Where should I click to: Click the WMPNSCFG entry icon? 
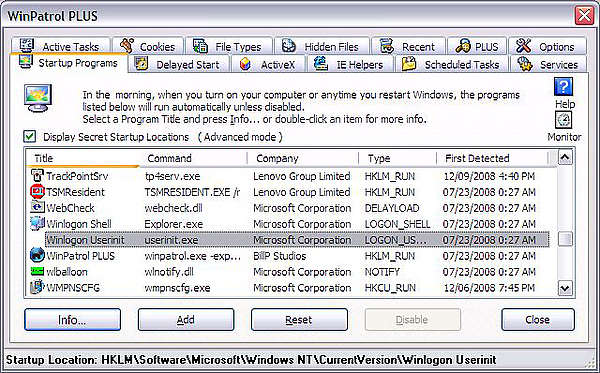(x=37, y=287)
